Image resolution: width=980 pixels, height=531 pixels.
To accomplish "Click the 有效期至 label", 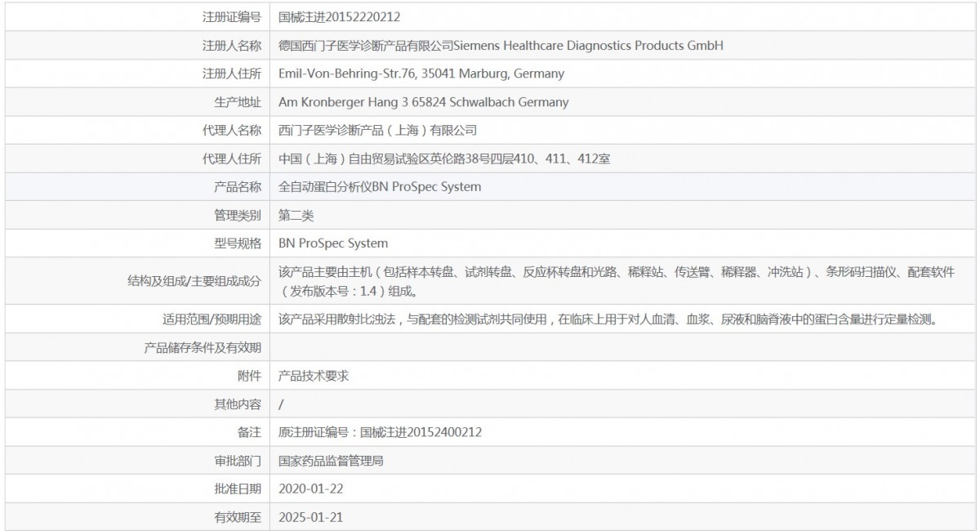I will [238, 516].
